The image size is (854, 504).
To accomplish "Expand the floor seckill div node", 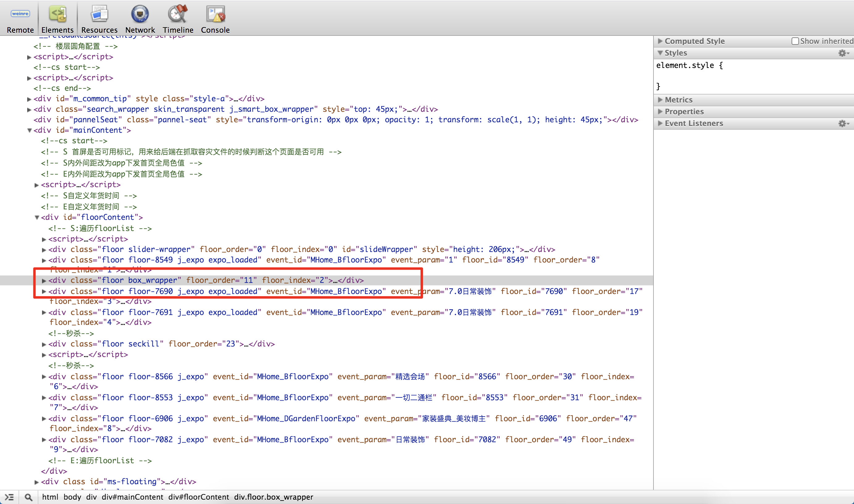I will point(44,344).
